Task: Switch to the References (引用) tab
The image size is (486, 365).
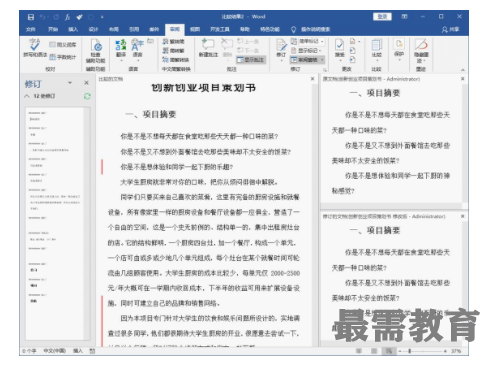Action: 134,29
